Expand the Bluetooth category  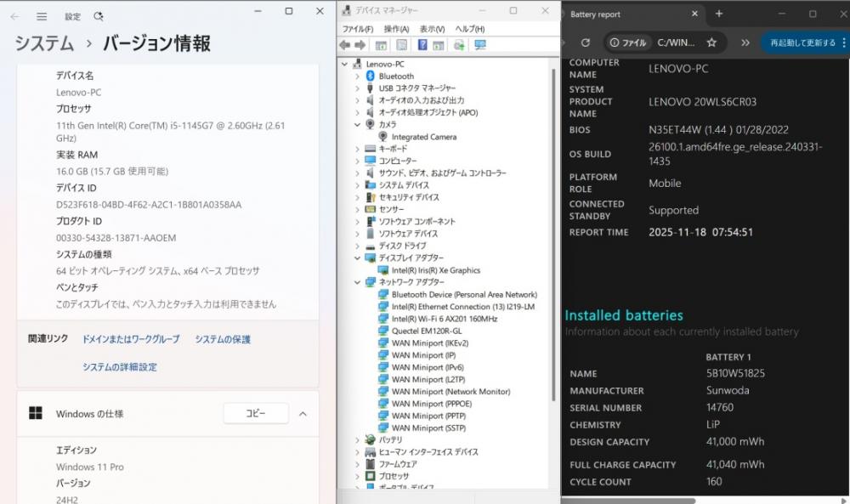click(357, 76)
